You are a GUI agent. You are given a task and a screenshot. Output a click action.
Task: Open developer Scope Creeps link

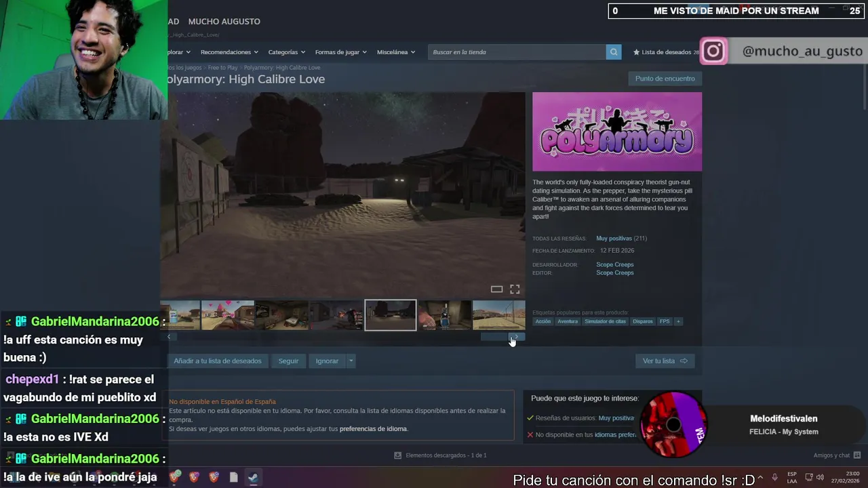point(614,265)
